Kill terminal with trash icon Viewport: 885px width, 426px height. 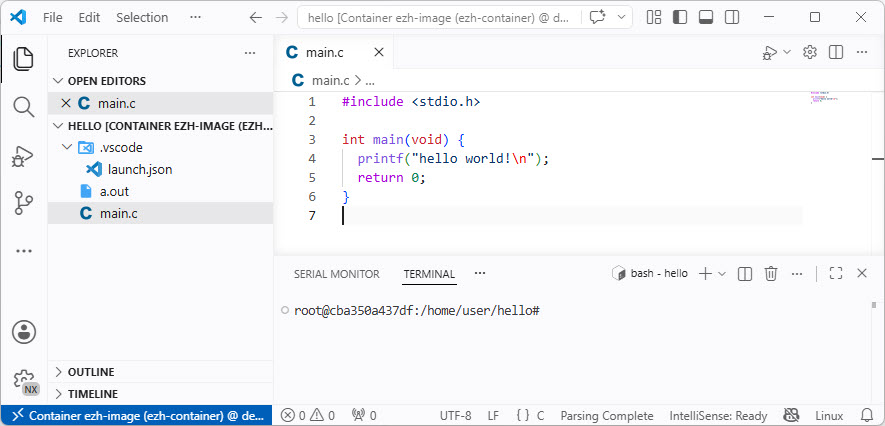pyautogui.click(x=771, y=274)
